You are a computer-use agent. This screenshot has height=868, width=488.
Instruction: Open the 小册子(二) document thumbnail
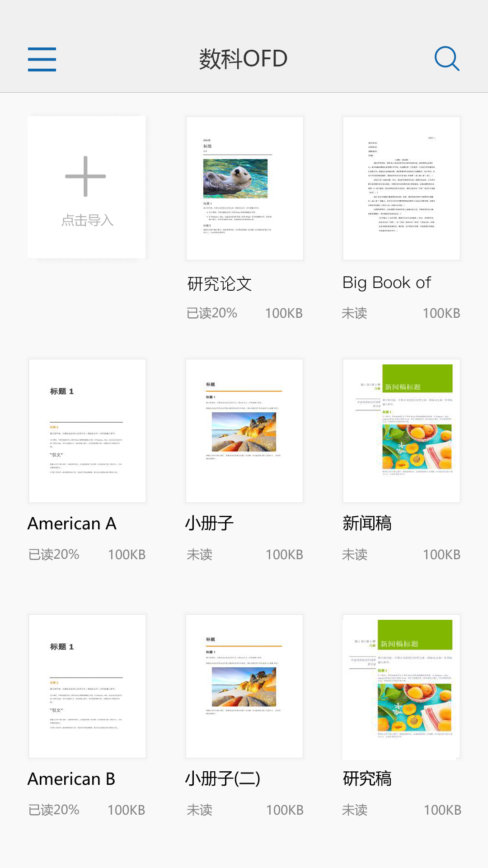(244, 686)
